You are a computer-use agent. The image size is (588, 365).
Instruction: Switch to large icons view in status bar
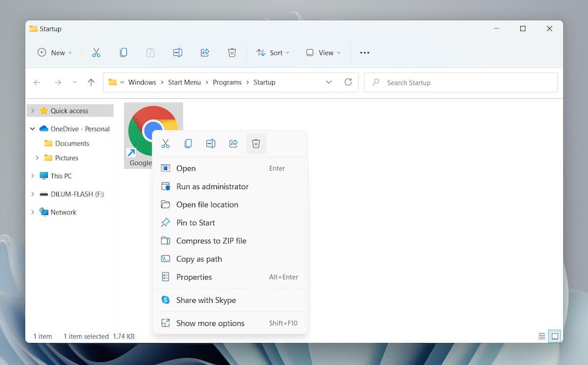pyautogui.click(x=555, y=336)
